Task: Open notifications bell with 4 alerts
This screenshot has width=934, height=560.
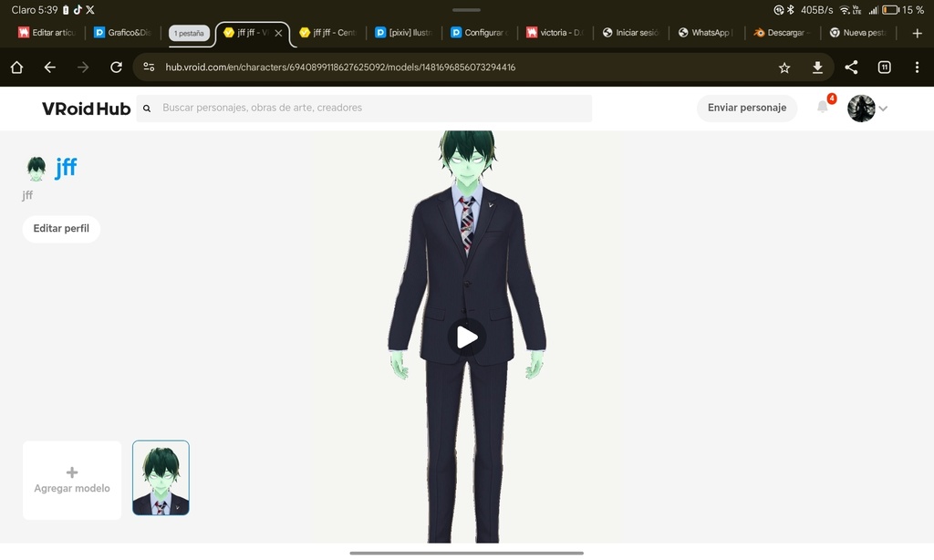Action: click(x=824, y=106)
